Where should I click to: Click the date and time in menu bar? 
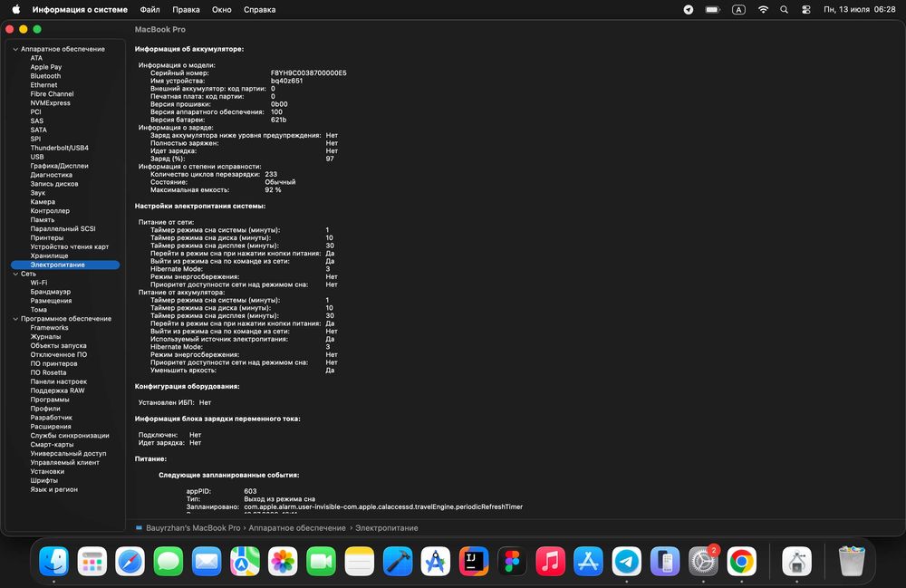point(859,9)
